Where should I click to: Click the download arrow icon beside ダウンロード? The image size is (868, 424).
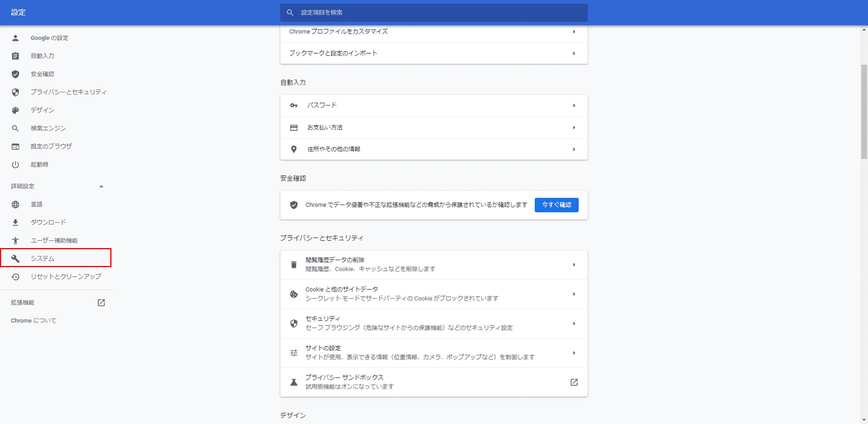pyautogui.click(x=15, y=222)
